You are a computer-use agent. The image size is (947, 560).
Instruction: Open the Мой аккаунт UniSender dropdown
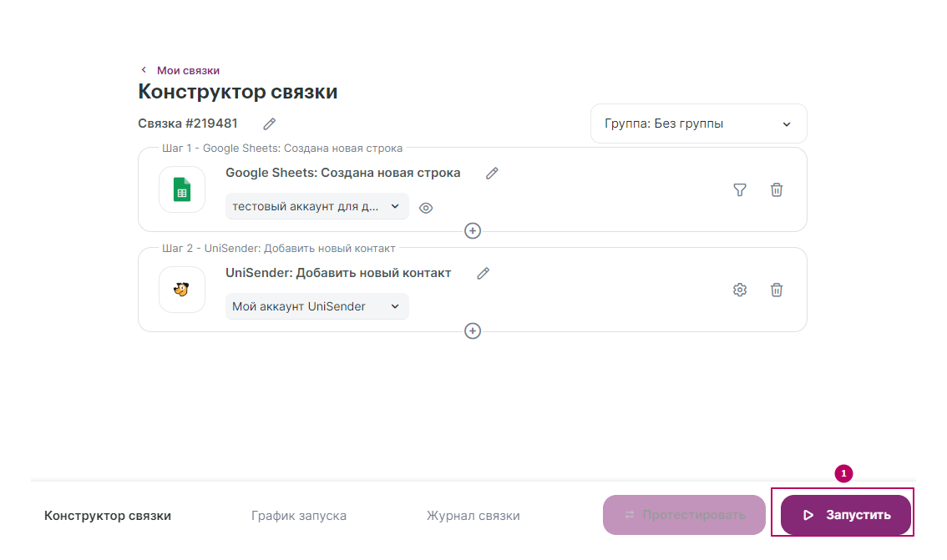[317, 306]
